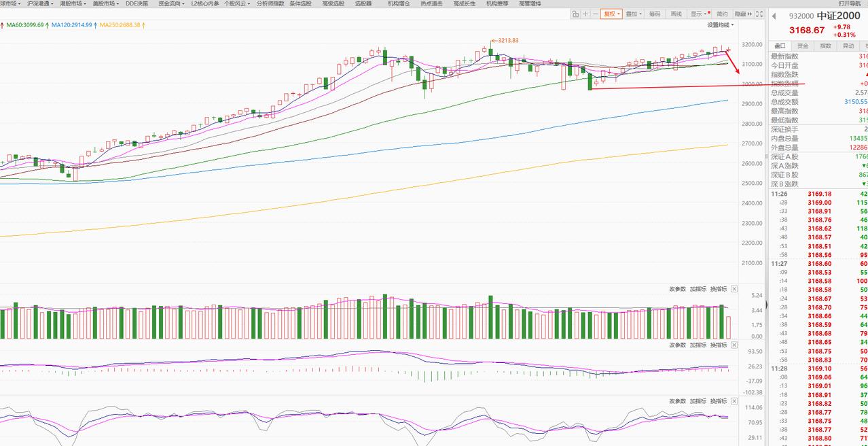868x446 pixels.
Task: Click MA250:2688.38 moving average label
Action: coord(120,25)
